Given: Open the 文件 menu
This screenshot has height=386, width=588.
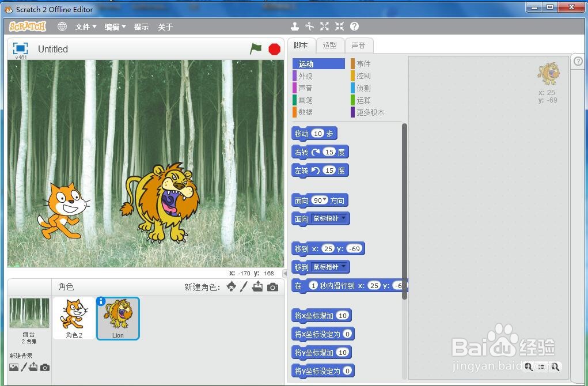Looking at the screenshot, I should tap(86, 27).
